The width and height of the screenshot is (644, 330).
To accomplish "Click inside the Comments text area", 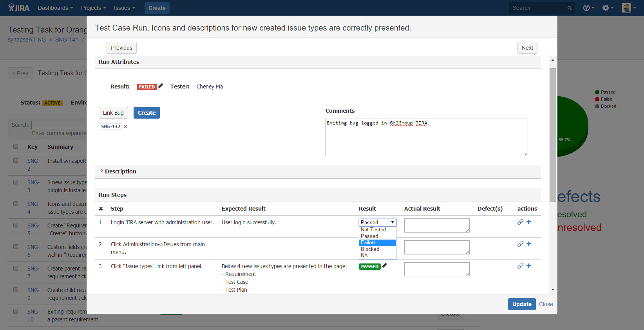I will click(427, 137).
